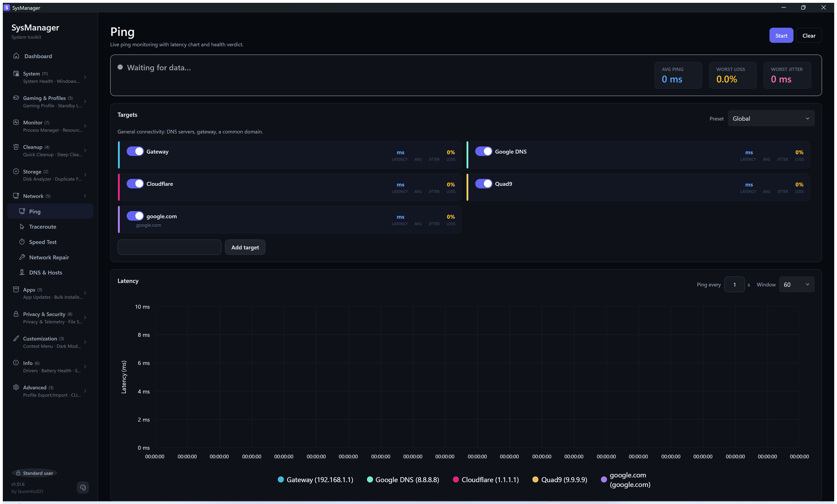Open the Global preset dropdown
The width and height of the screenshot is (837, 504).
pyautogui.click(x=771, y=119)
